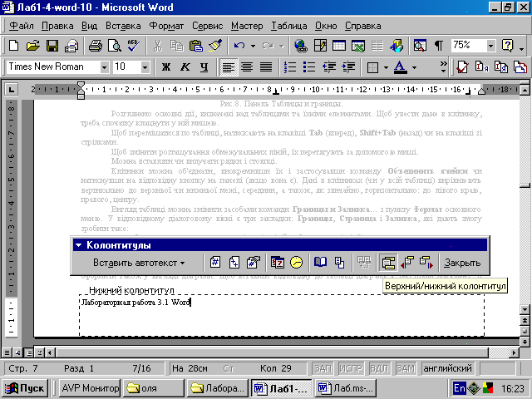Viewport: 532px width, 399px height.
Task: Open Page Setup from Колонтитулы toolbar
Action: (x=320, y=263)
